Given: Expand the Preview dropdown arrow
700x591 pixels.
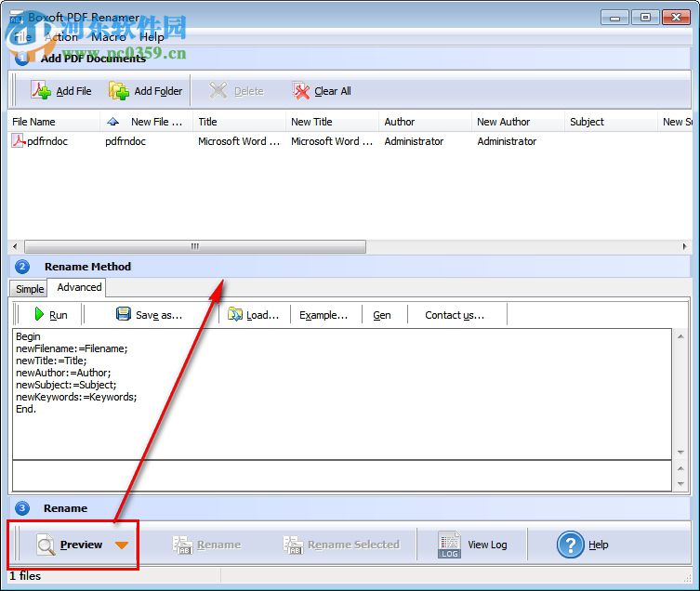Looking at the screenshot, I should coord(122,545).
